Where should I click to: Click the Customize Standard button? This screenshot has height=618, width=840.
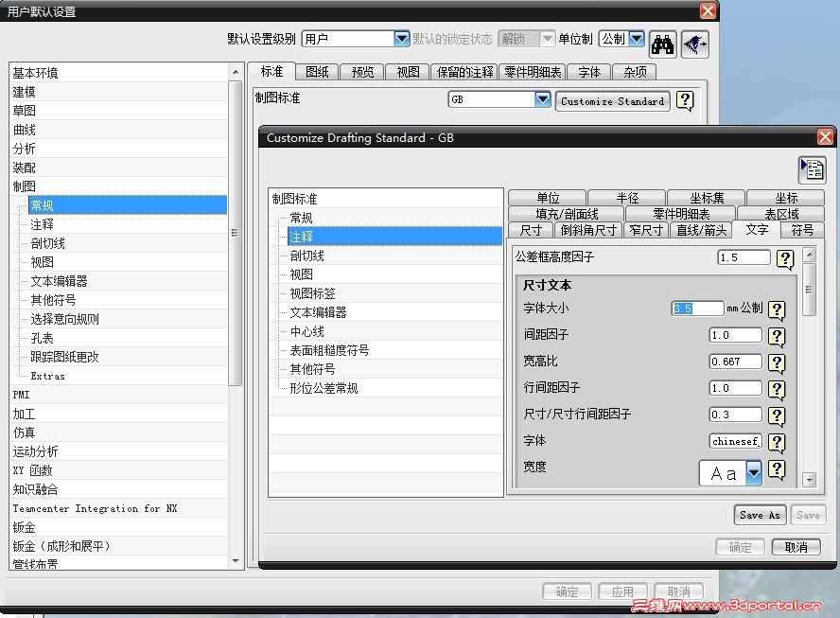[x=612, y=101]
